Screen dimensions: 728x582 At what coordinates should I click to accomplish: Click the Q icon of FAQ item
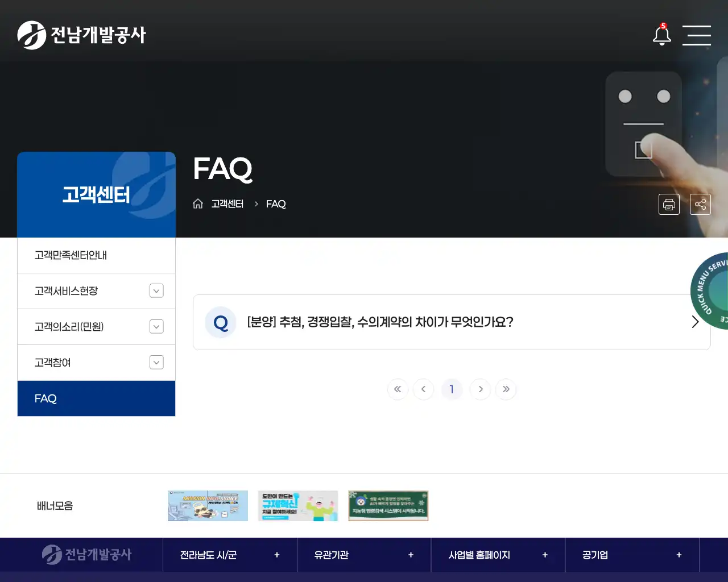tap(221, 322)
